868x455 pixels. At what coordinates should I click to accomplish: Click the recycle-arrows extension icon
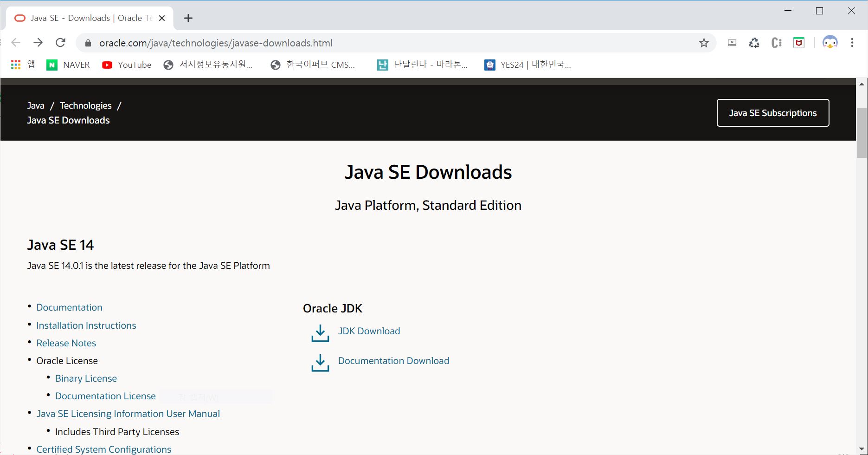click(754, 43)
